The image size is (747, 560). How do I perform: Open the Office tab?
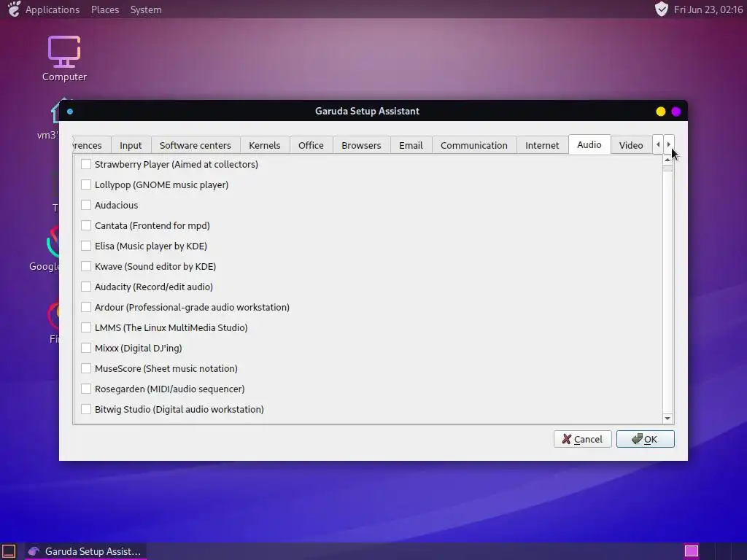[x=311, y=145]
